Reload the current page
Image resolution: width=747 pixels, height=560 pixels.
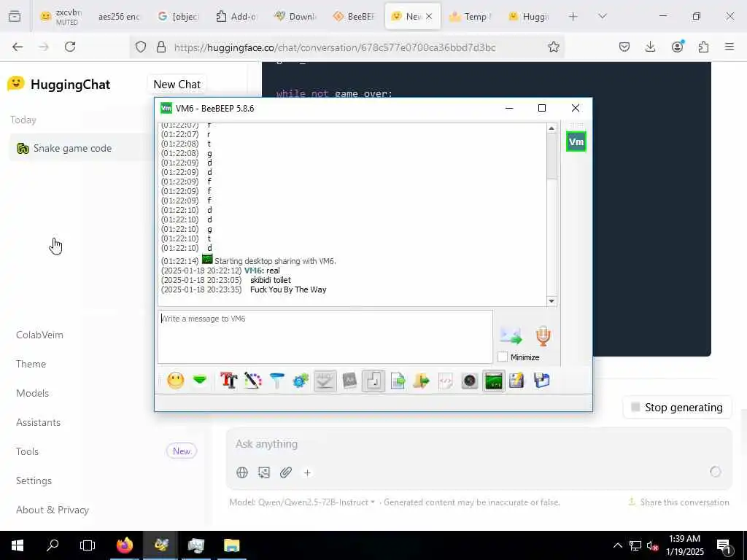pyautogui.click(x=70, y=47)
